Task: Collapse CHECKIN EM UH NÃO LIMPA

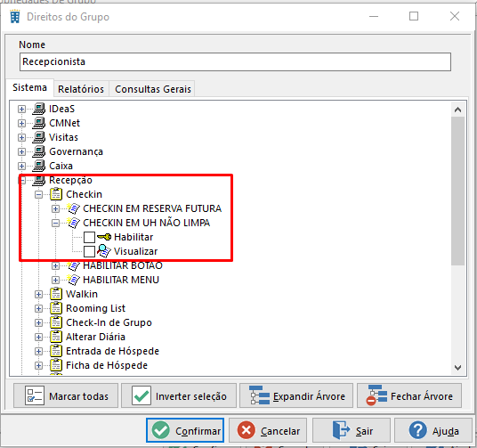Action: (55, 224)
